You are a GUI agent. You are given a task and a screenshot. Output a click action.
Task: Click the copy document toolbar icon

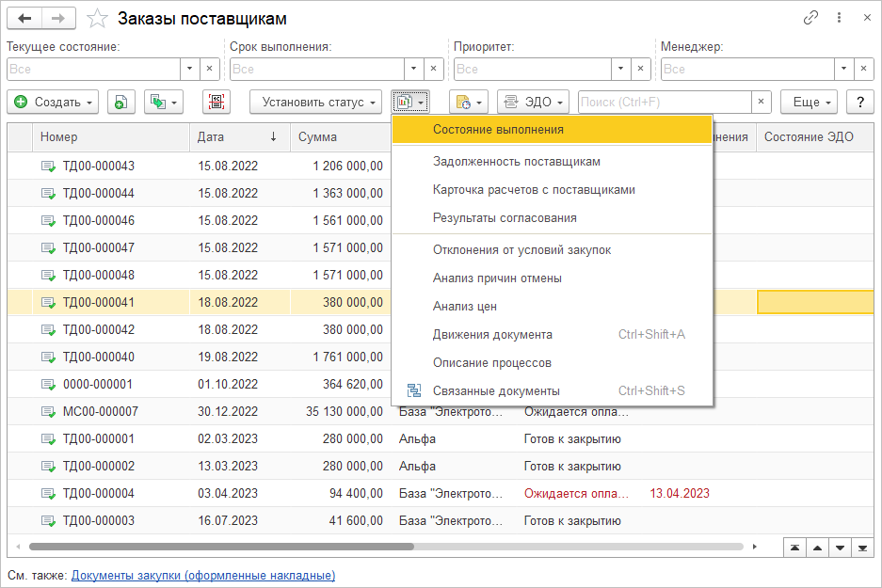tap(120, 102)
